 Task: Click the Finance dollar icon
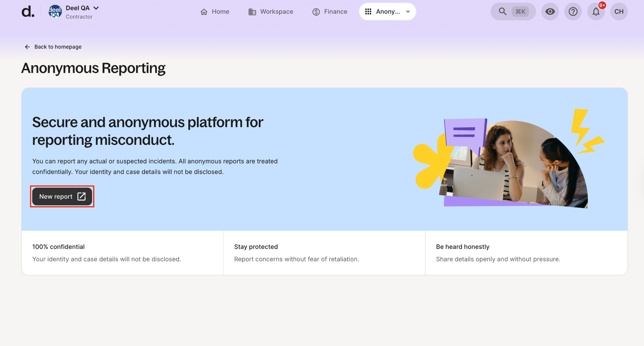[x=316, y=12]
